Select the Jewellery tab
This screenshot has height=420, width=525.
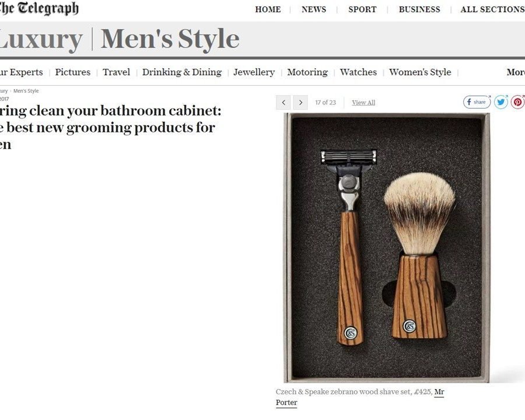coord(254,72)
